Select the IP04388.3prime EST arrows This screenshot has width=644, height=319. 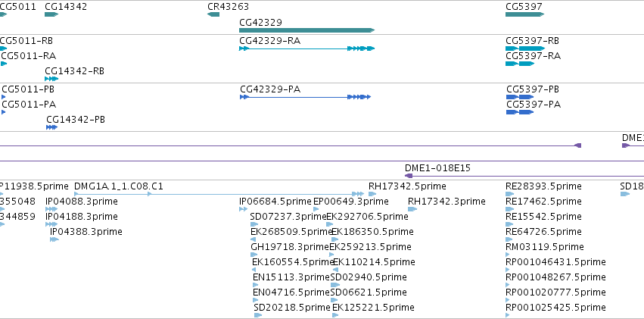point(54,239)
